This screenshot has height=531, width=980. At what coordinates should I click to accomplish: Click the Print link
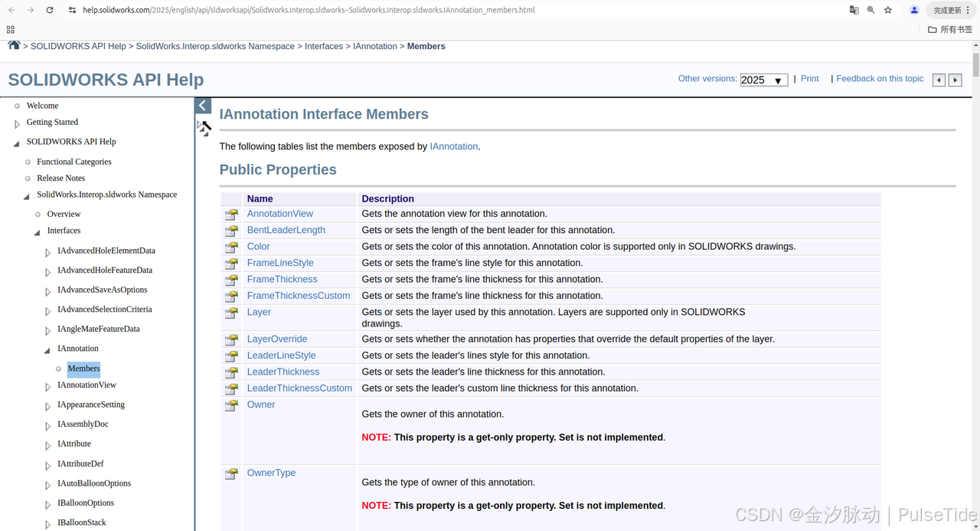[x=810, y=79]
